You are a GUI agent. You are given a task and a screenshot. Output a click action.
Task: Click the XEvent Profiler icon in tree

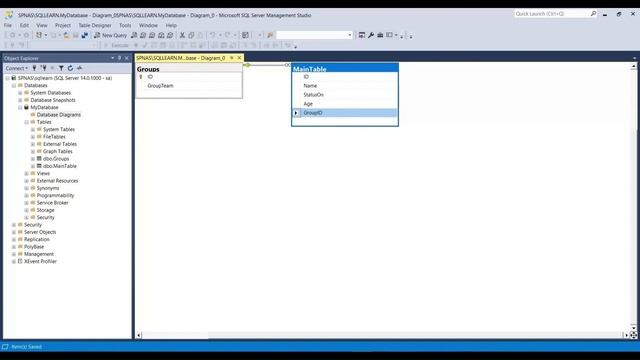coord(20,261)
